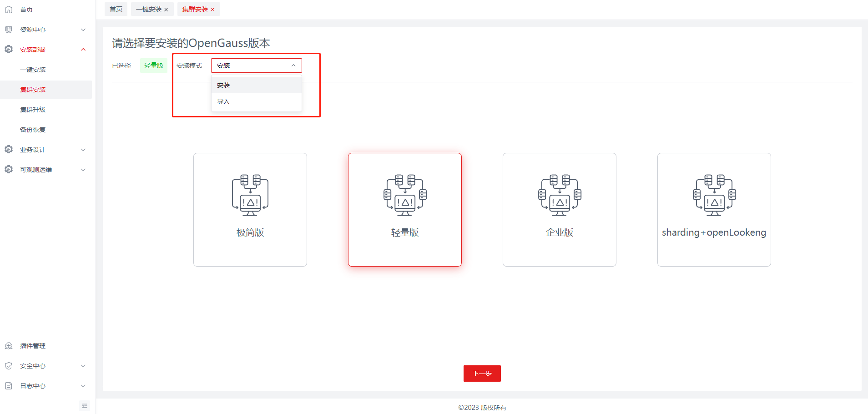The image size is (868, 414).
Task: Expand the 可观测运维 sidebar menu
Action: coord(45,170)
